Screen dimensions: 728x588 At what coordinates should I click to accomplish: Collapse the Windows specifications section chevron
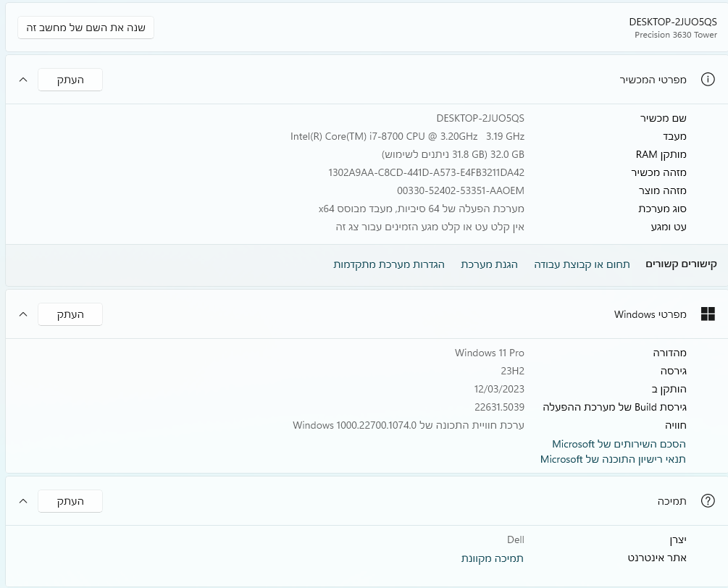[x=23, y=314]
